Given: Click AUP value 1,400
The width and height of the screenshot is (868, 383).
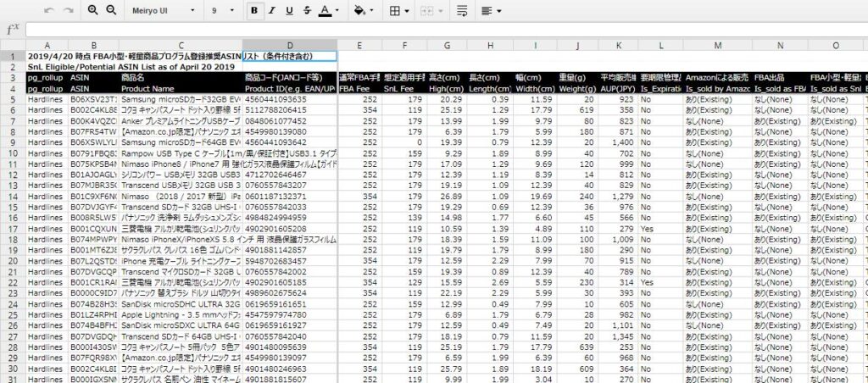Looking at the screenshot, I should coord(618,142).
